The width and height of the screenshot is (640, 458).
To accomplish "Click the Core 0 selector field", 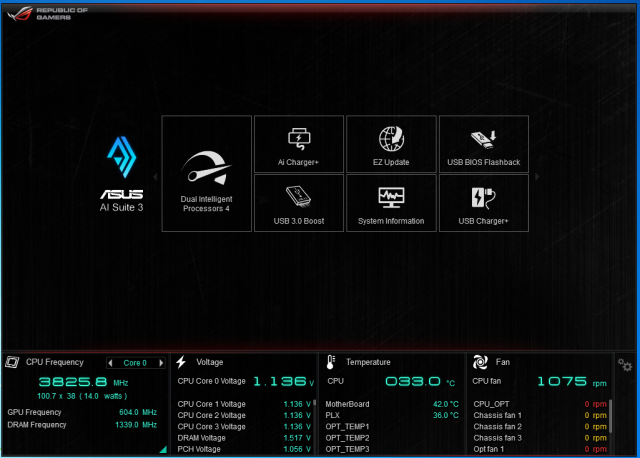I will click(136, 363).
